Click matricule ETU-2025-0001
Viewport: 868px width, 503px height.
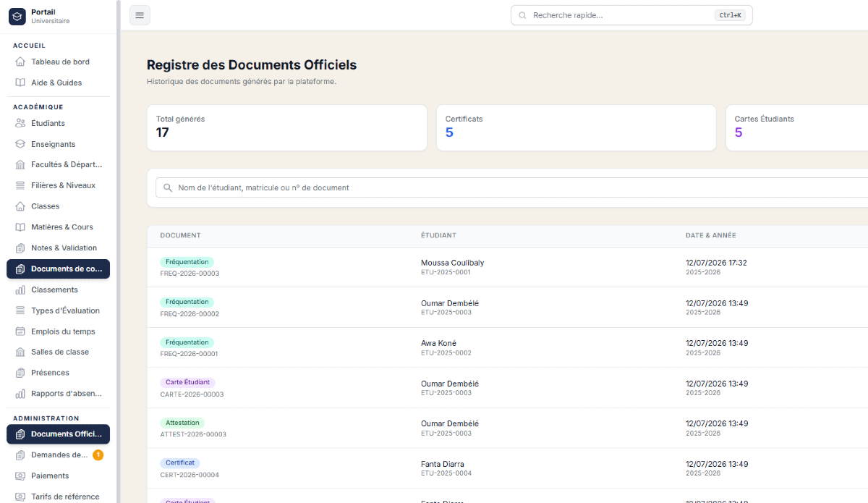coord(446,272)
